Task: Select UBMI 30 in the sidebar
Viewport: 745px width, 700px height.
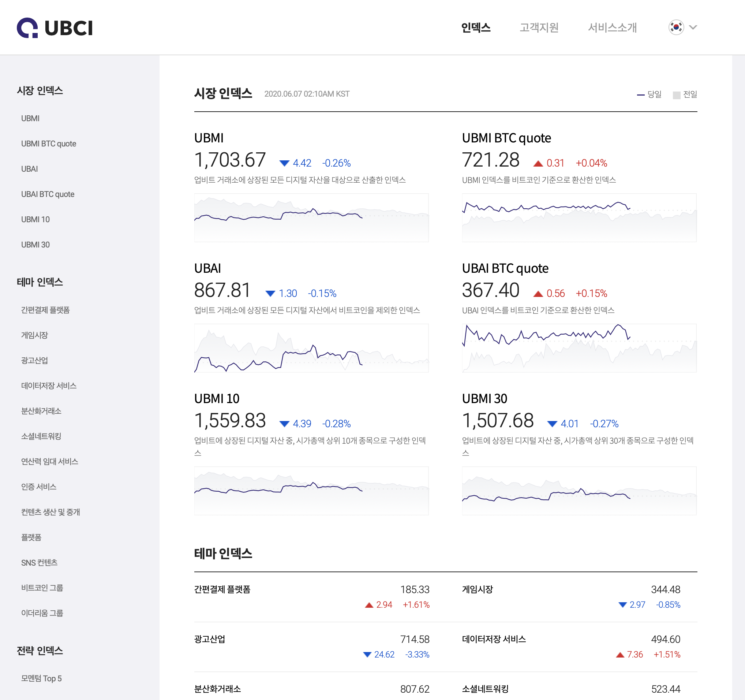Action: (35, 245)
